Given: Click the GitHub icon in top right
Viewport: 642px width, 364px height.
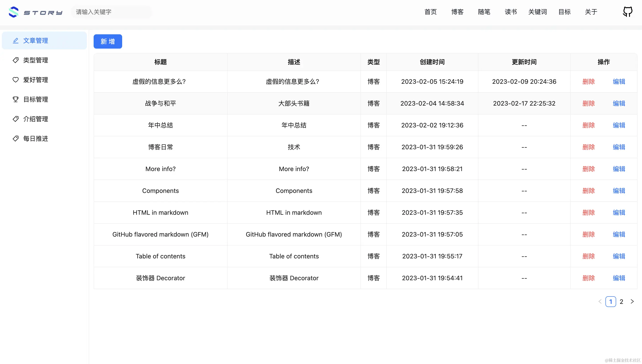Looking at the screenshot, I should click(627, 12).
